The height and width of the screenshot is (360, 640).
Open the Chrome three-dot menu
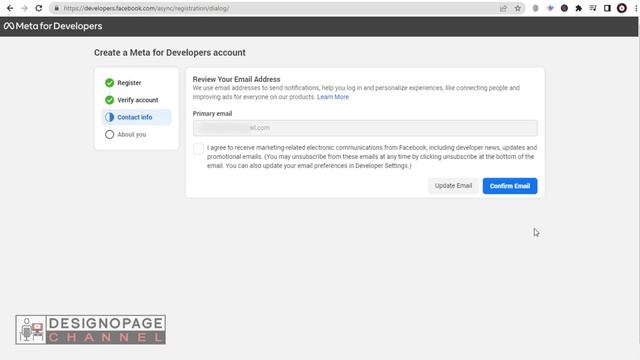tap(636, 8)
